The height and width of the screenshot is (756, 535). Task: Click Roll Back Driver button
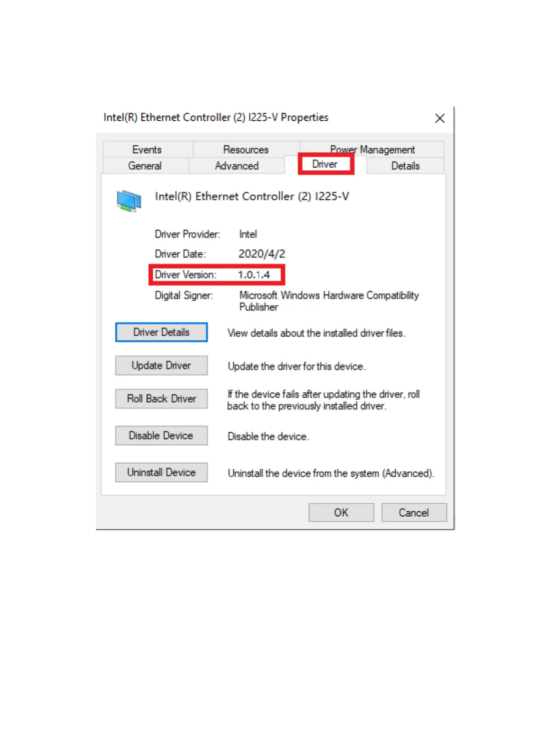click(x=161, y=399)
